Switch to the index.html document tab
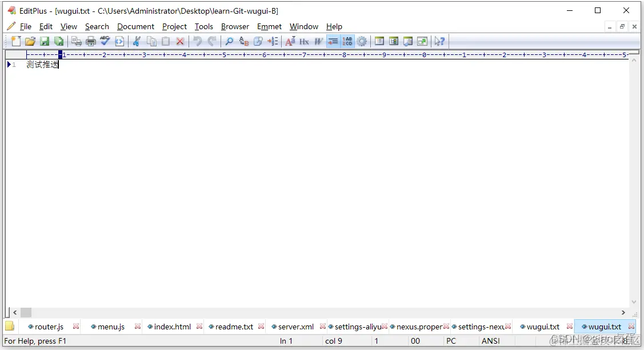The image size is (644, 350). click(x=172, y=327)
